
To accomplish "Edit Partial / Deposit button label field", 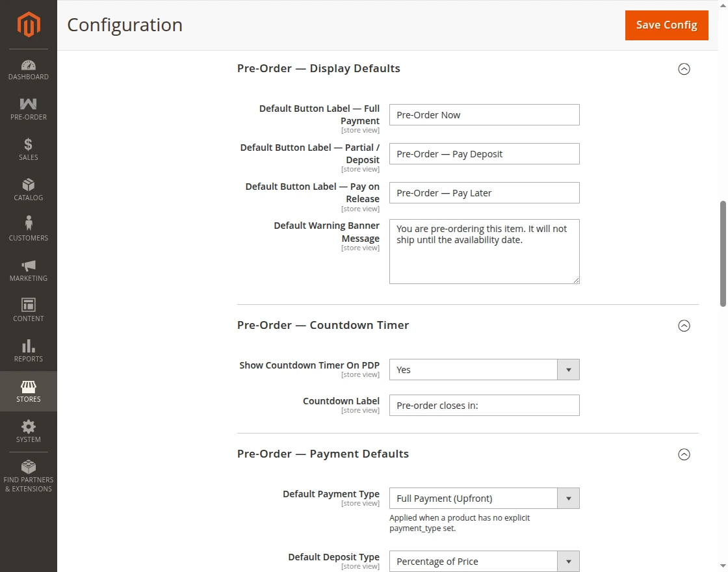I will click(x=484, y=153).
